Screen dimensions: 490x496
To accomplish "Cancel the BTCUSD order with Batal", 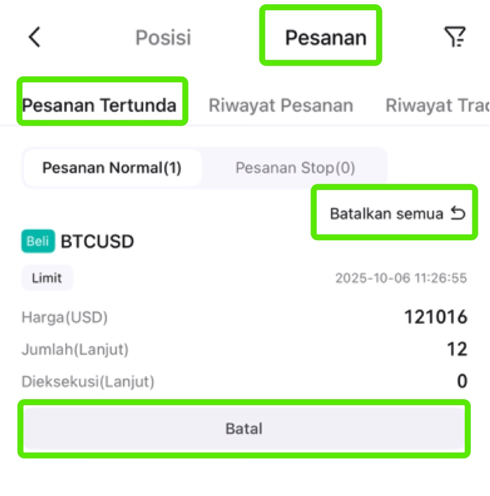I will pyautogui.click(x=244, y=429).
